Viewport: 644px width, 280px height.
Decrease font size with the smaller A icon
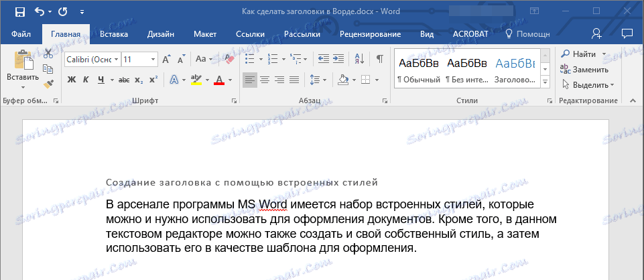coord(181,59)
